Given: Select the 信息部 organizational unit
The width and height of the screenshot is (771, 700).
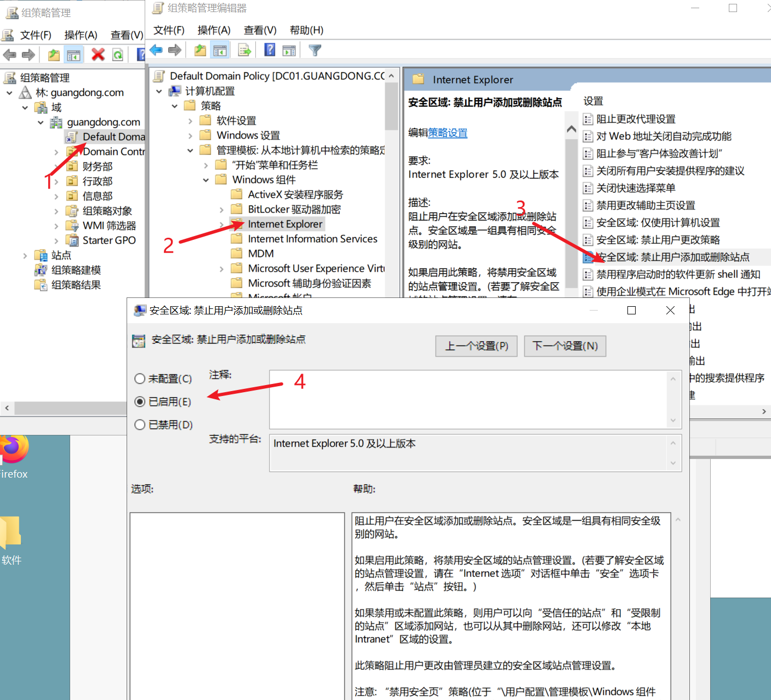Looking at the screenshot, I should (x=98, y=196).
